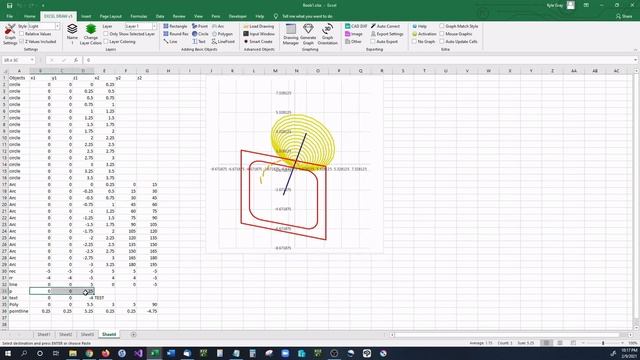Enable Layer Coloring checkbox

[x=106, y=42]
